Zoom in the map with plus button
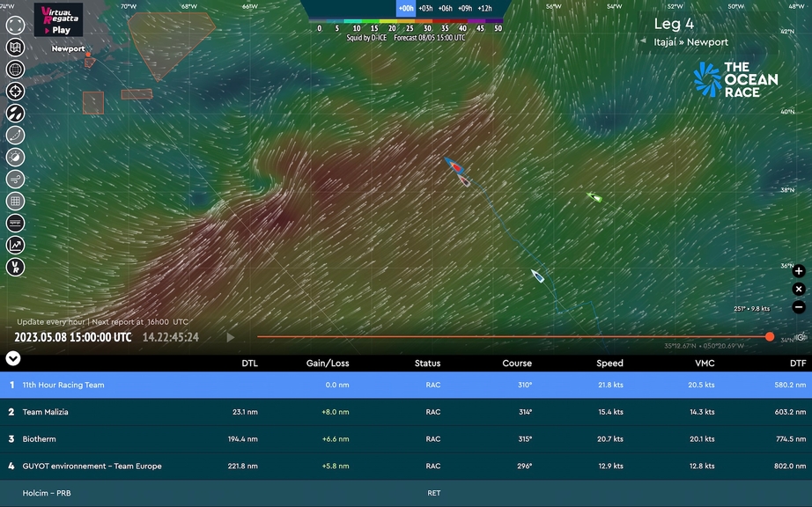This screenshot has height=507, width=812. coord(799,271)
